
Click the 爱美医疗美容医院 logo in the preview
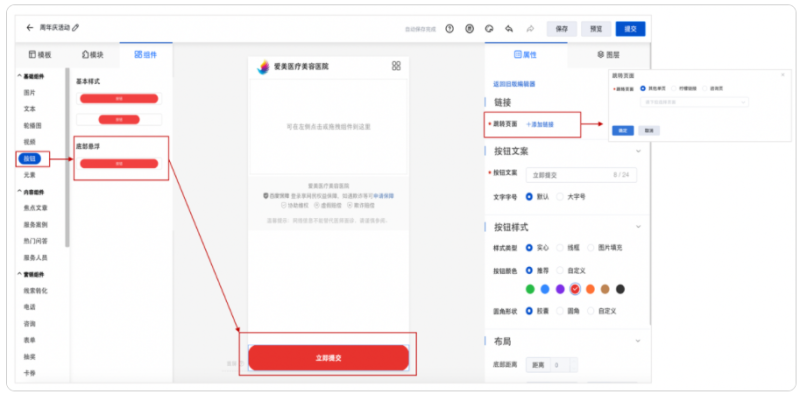point(263,67)
